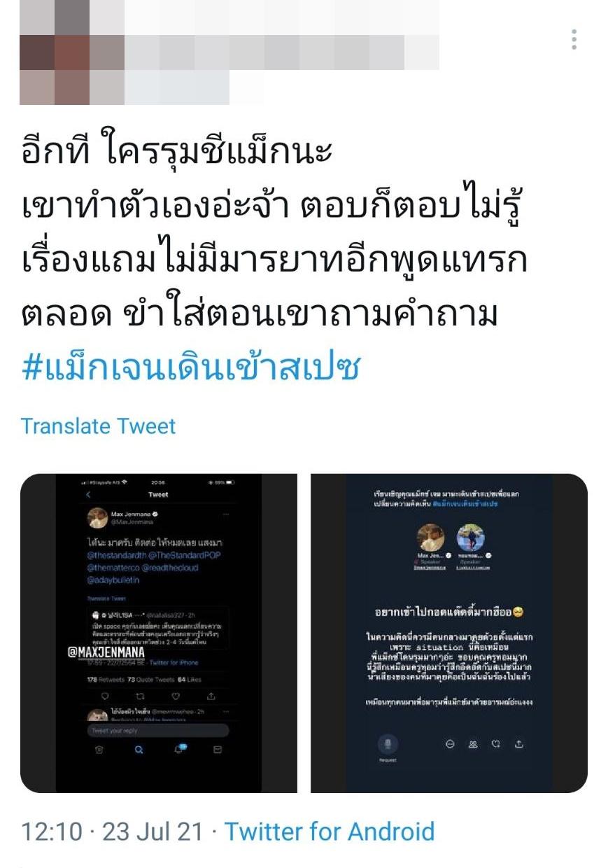Click the 12:10 · 23 Jul 21 timestamp
Screen dimensions: 608x868
coord(112,832)
